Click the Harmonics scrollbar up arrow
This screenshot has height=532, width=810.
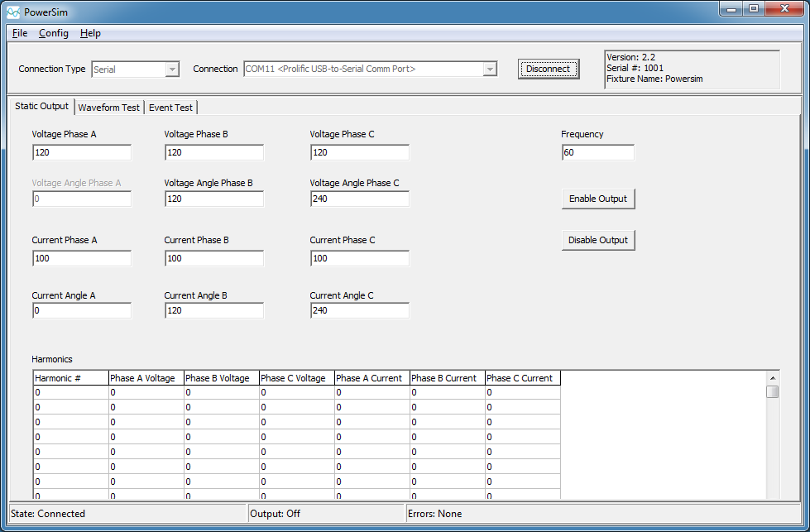click(772, 378)
